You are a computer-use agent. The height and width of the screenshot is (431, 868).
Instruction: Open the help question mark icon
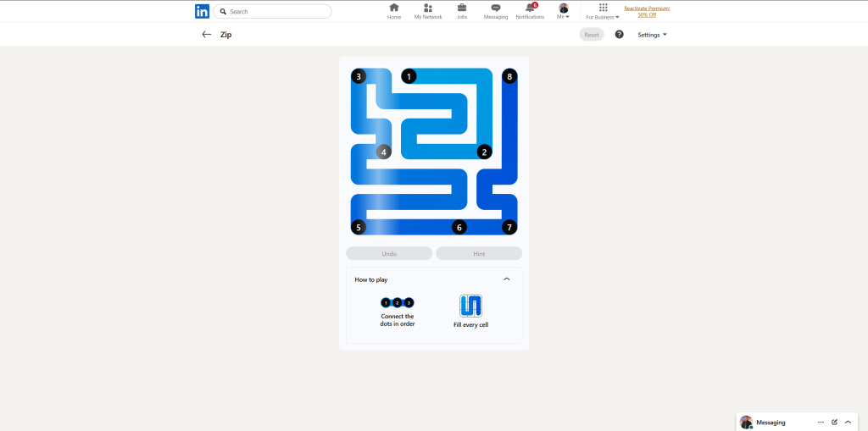(x=620, y=35)
